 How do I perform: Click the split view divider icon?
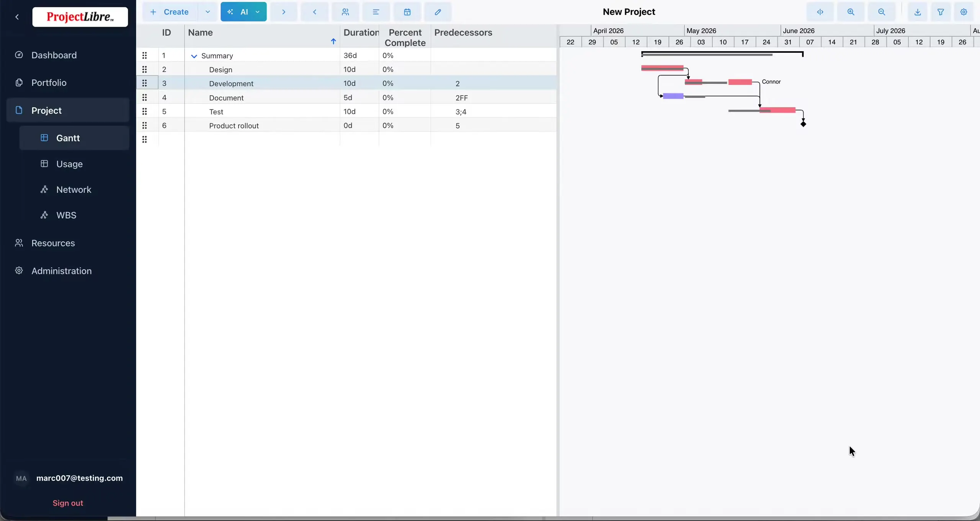820,12
